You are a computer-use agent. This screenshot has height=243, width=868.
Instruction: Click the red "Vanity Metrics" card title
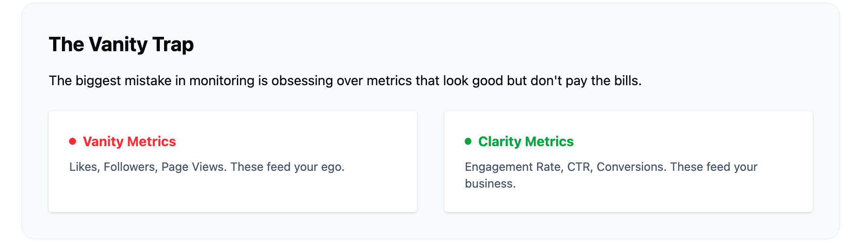129,142
